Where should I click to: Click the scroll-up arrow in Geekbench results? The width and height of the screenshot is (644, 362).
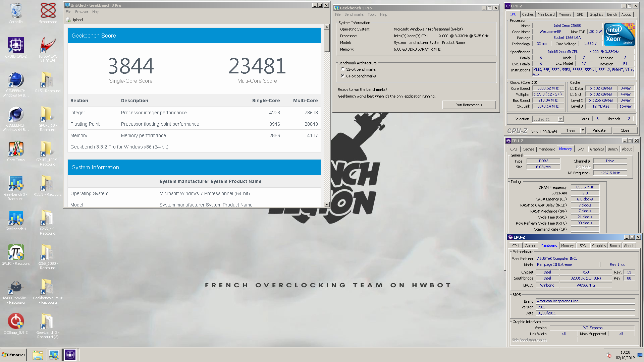click(327, 27)
